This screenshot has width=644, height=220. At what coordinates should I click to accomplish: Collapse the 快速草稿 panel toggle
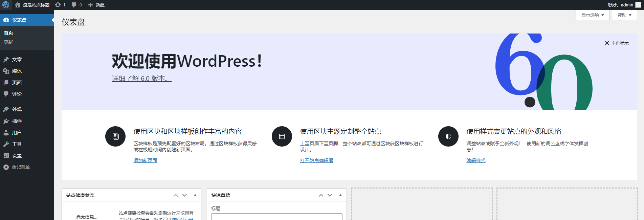coord(340,195)
